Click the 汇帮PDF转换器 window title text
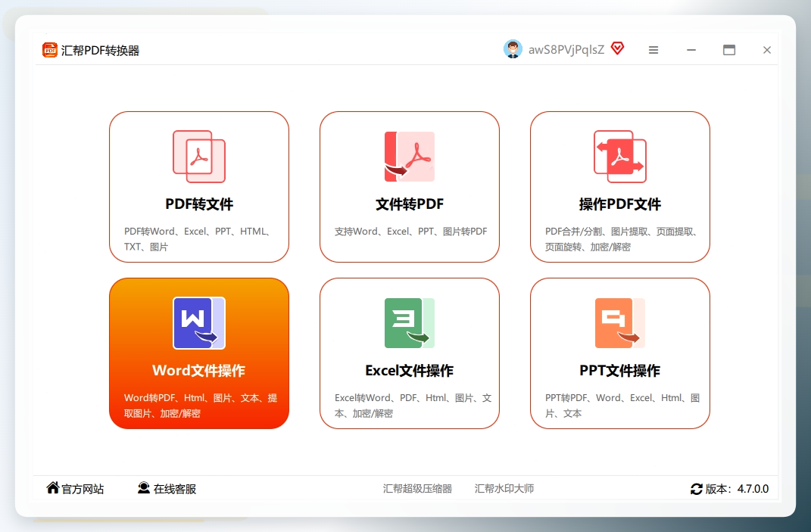Screen dimensions: 811x532 [x=101, y=50]
